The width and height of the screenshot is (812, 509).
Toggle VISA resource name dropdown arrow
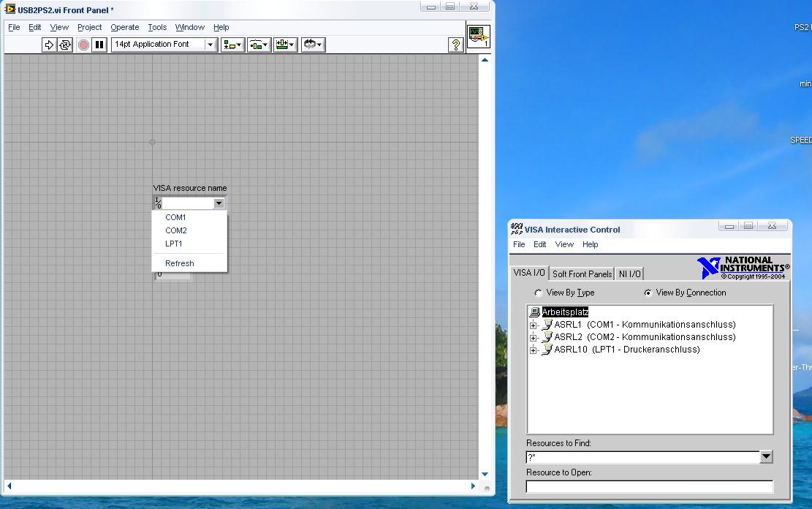(219, 203)
